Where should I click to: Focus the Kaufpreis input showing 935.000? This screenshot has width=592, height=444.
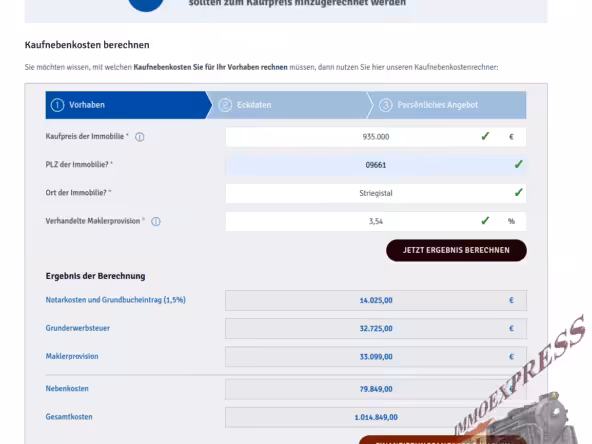tap(376, 137)
